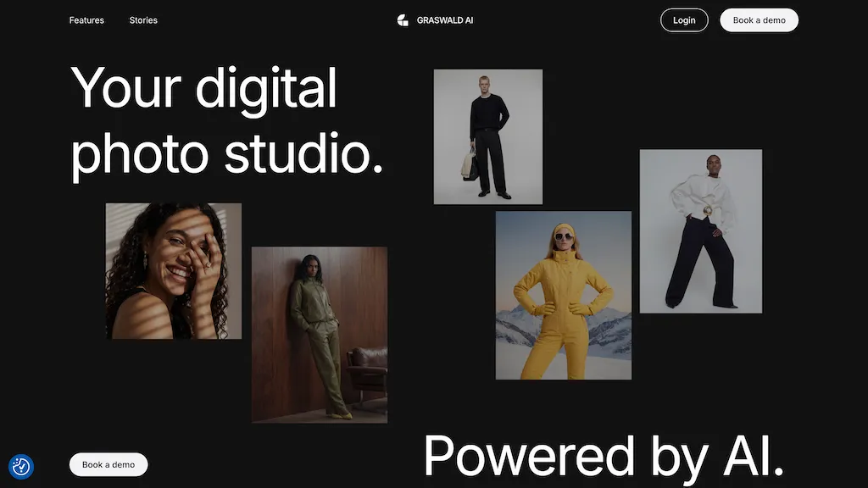Open the Features menu item
Screen dimensions: 868x488
point(86,20)
